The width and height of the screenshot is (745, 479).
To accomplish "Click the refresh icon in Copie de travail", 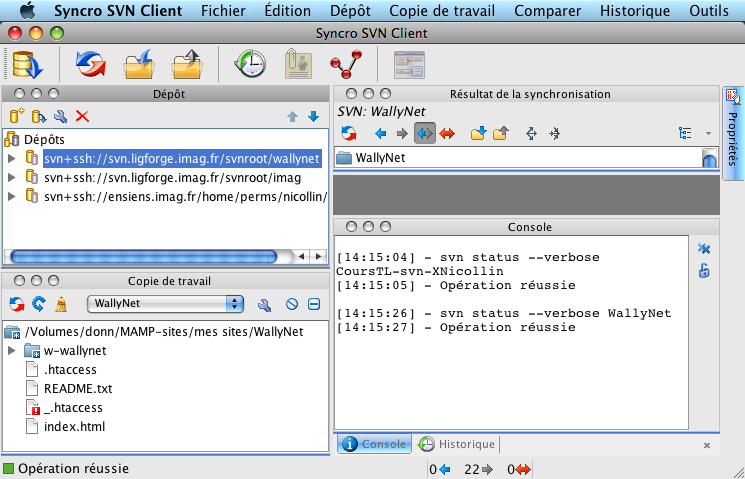I will [x=39, y=304].
